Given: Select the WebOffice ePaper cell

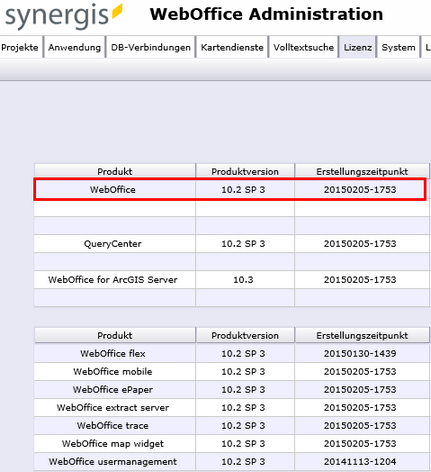Looking at the screenshot, I should coord(115,389).
